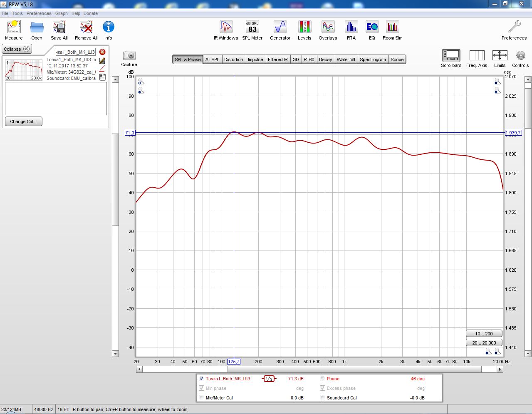532x414 pixels.
Task: Open the RTA analyzer window
Action: tap(351, 27)
